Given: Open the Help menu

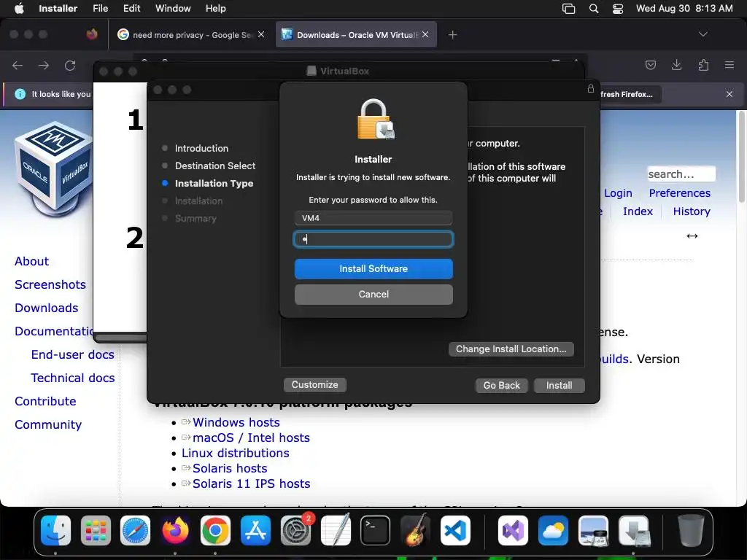Looking at the screenshot, I should coord(216,9).
